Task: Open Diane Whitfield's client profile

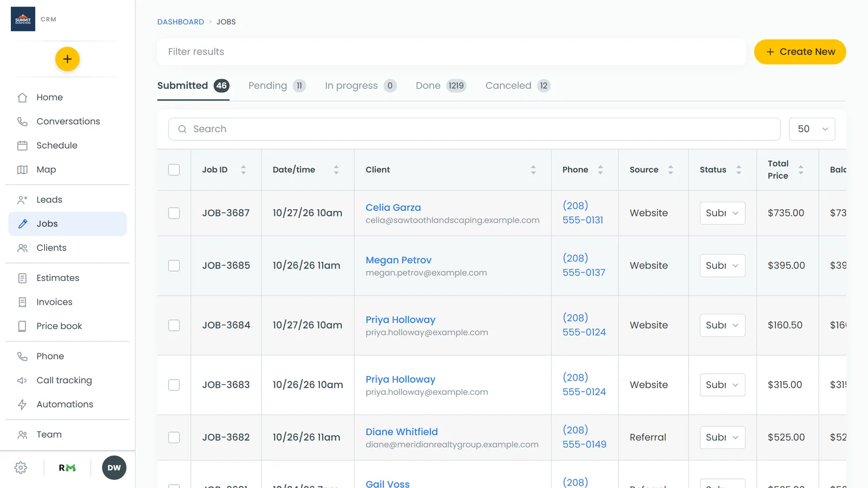Action: point(401,432)
